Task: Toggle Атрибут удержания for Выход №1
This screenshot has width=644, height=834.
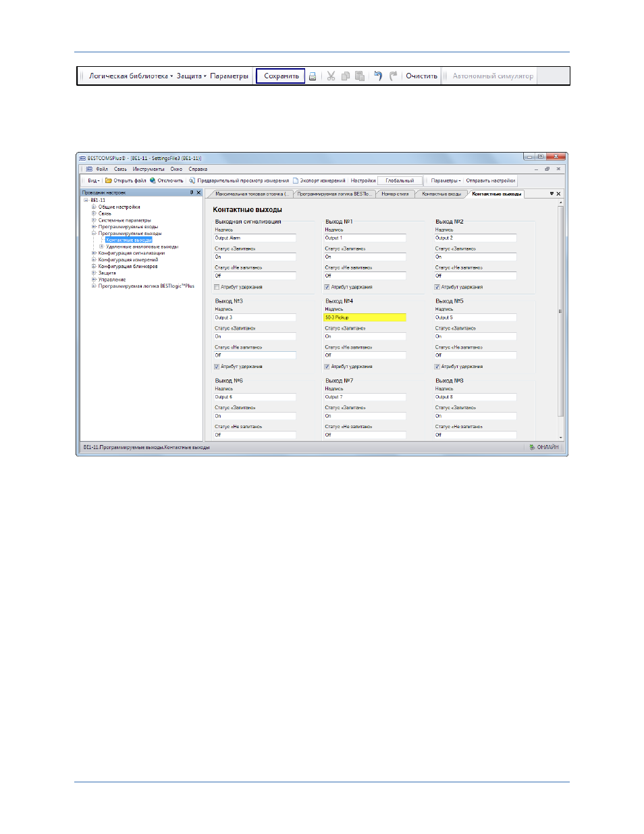Action: pyautogui.click(x=327, y=287)
